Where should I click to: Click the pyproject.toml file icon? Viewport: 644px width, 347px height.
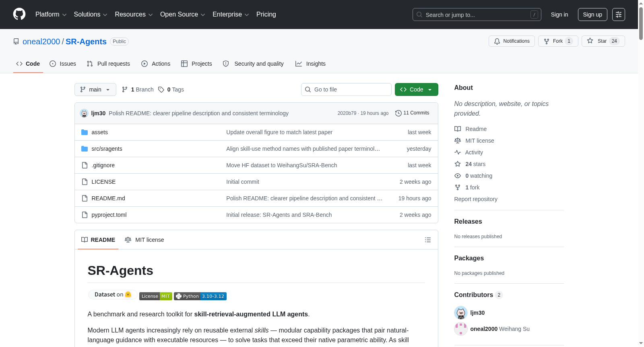click(x=85, y=215)
